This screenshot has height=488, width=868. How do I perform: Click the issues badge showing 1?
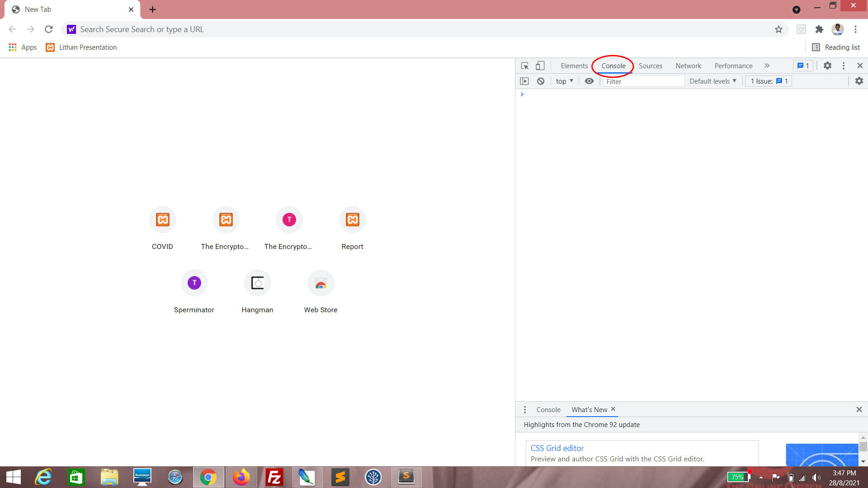(x=803, y=66)
